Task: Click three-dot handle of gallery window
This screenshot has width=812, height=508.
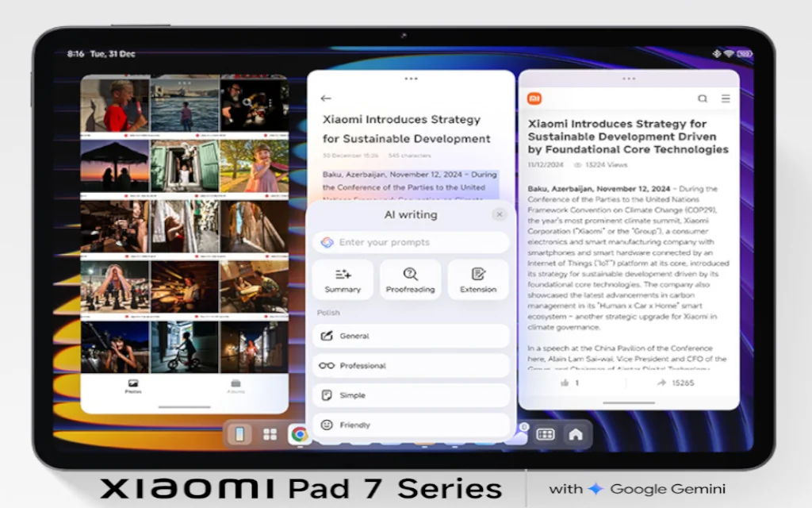Action: 184,83
